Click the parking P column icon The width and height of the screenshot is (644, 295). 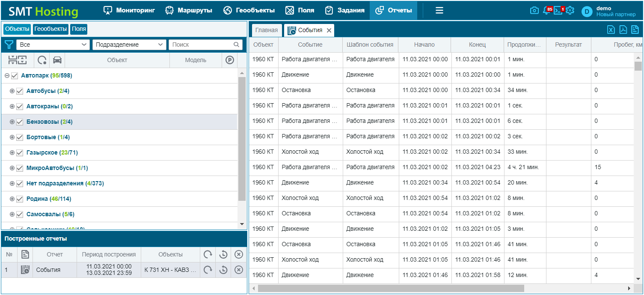coord(230,60)
